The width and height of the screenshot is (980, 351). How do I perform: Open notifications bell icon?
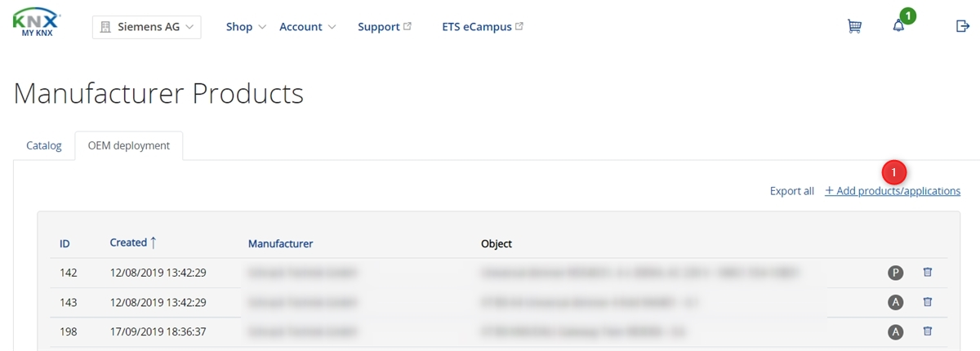898,26
